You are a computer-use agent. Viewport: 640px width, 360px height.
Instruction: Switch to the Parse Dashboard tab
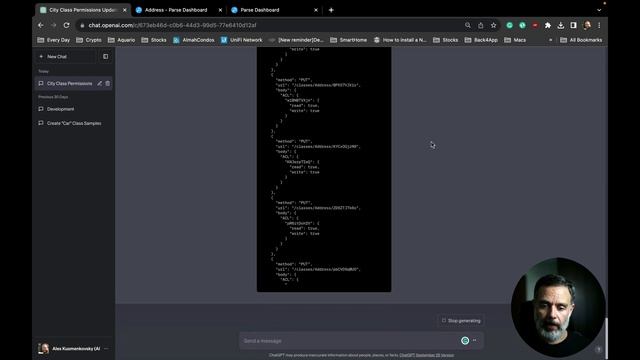click(260, 10)
